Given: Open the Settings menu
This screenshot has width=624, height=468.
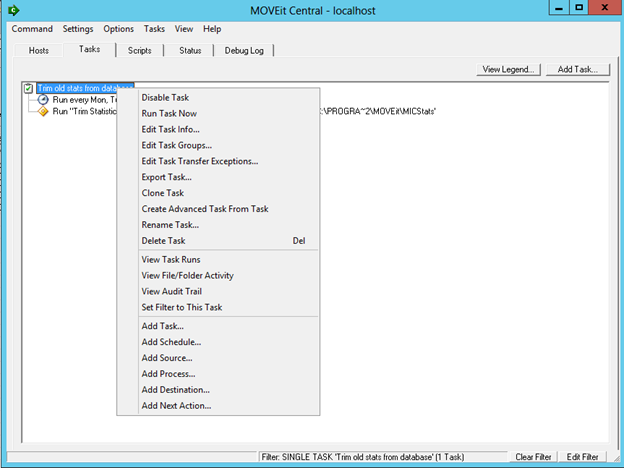Looking at the screenshot, I should click(x=78, y=29).
